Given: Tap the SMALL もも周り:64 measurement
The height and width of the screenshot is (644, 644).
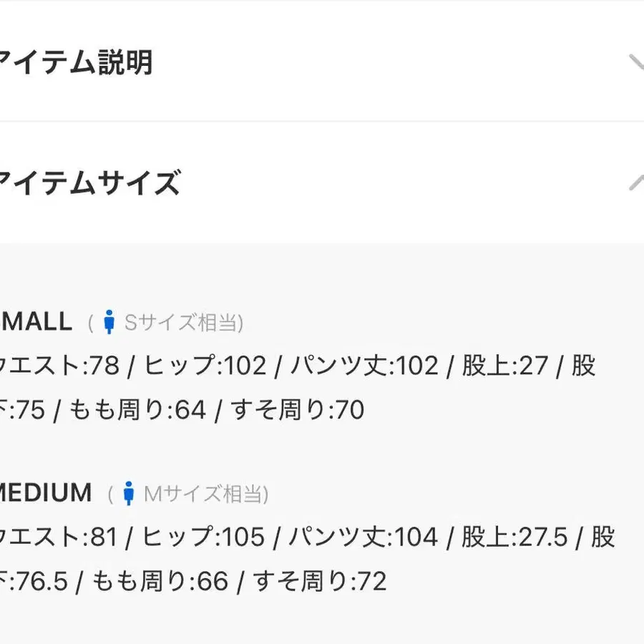Looking at the screenshot, I should [137, 410].
